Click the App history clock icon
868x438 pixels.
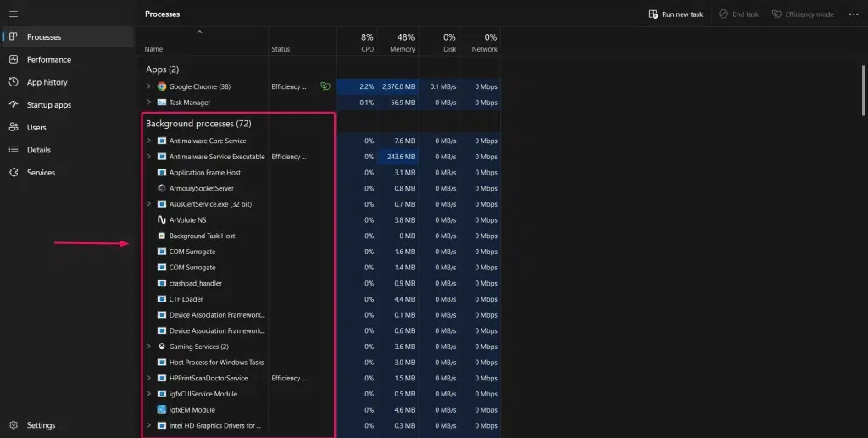coord(14,82)
